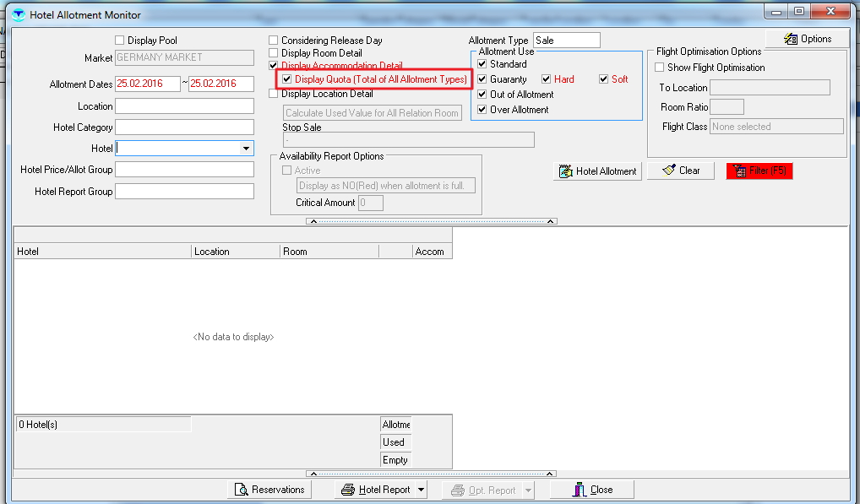Close the monitor via Close door icon
The height and width of the screenshot is (504, 860).
pos(591,490)
